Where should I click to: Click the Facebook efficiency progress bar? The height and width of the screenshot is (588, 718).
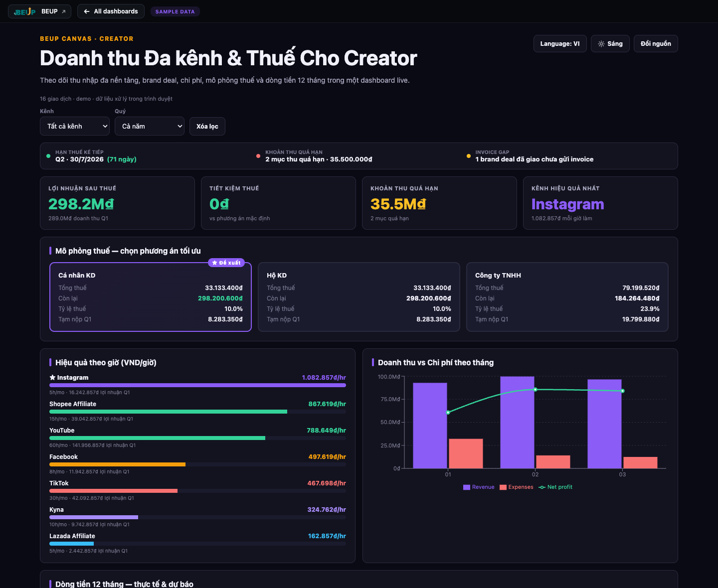[x=197, y=464]
